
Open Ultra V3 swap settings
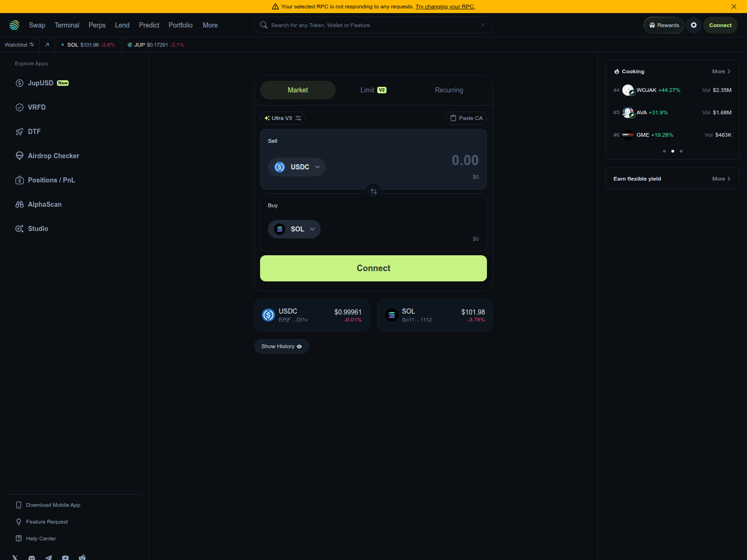(x=282, y=118)
